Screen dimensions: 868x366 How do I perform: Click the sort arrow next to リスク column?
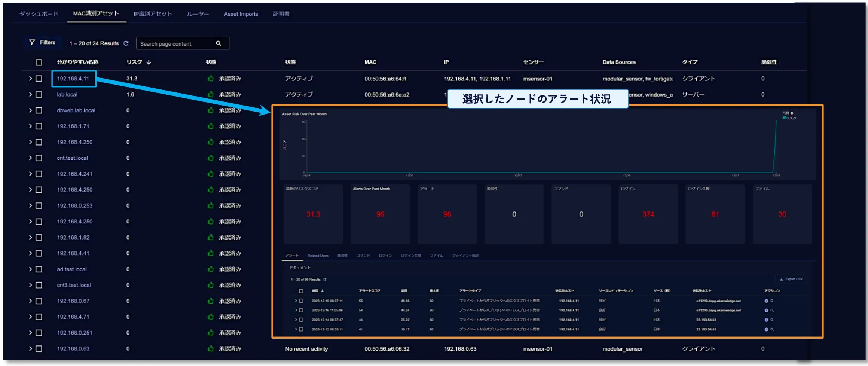(x=149, y=62)
